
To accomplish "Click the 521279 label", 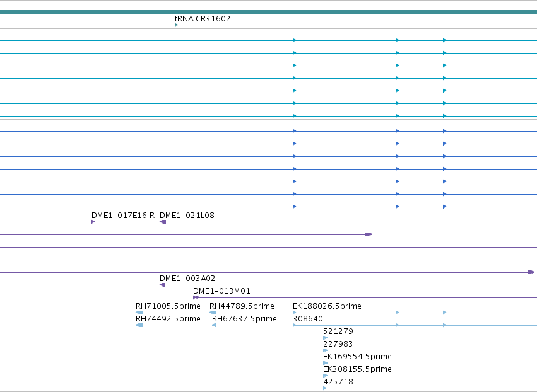I will tap(338, 331).
